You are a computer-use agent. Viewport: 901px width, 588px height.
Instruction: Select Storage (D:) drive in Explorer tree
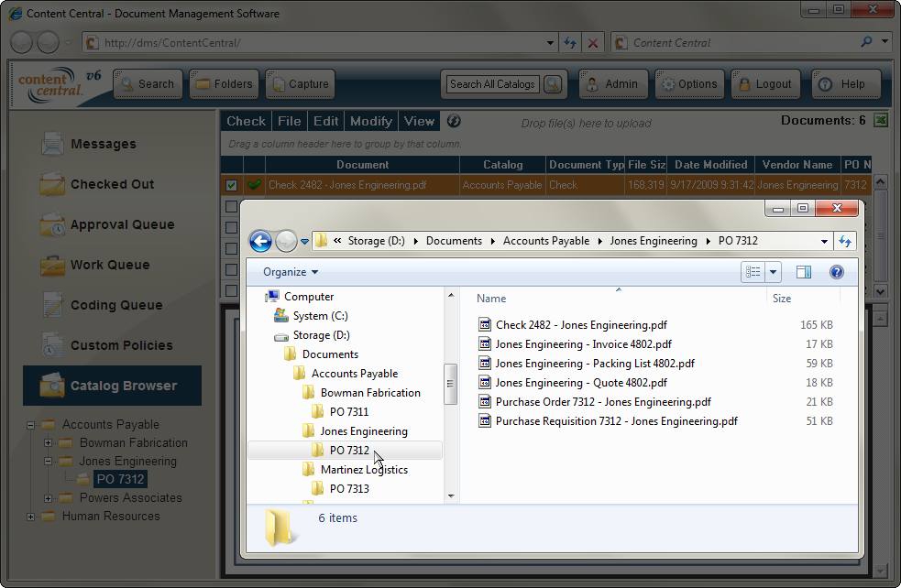point(312,335)
